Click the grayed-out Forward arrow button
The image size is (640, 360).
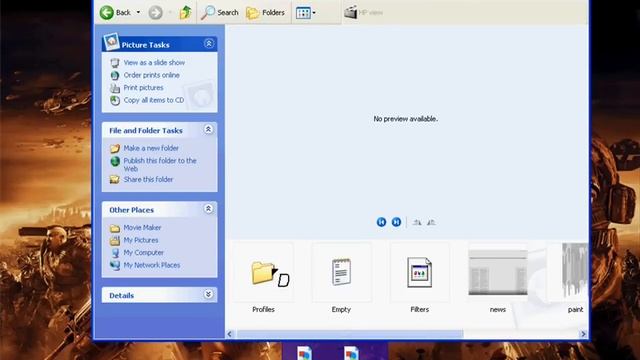point(156,13)
